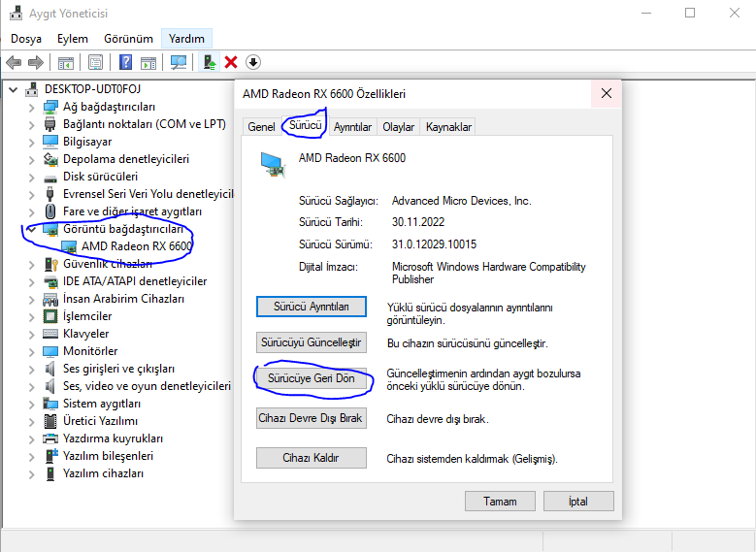Image resolution: width=756 pixels, height=552 pixels.
Task: Select the Sürücü tab
Action: click(305, 125)
